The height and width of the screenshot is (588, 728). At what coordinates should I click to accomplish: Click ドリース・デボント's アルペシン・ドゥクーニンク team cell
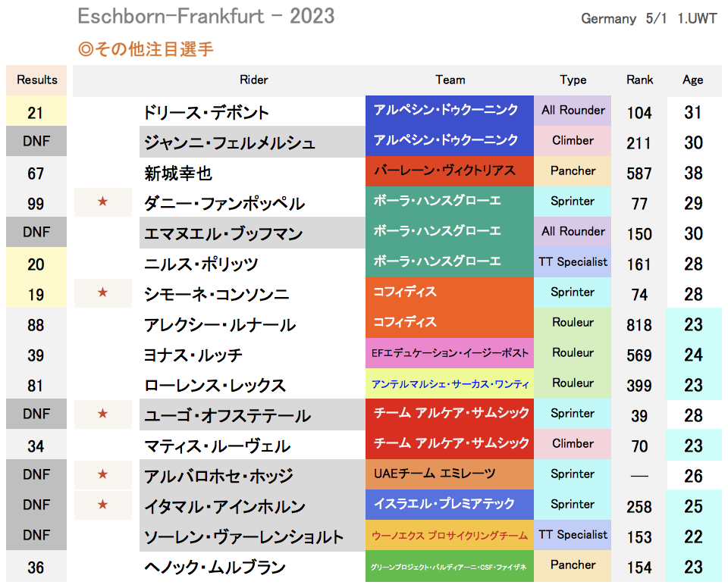(x=450, y=111)
